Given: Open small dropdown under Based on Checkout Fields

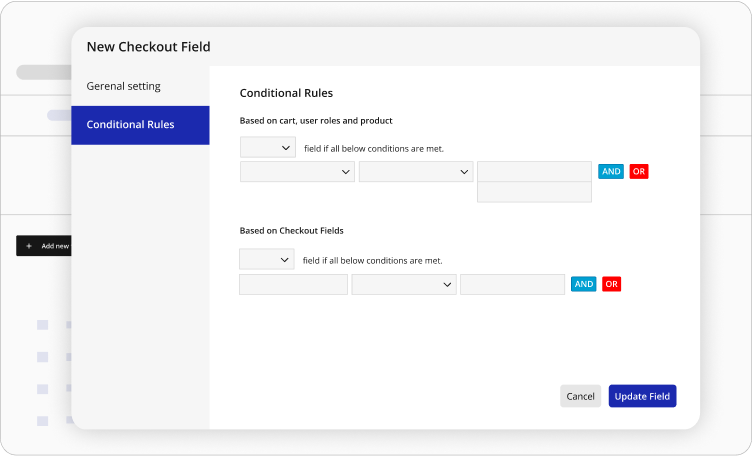Looking at the screenshot, I should (266, 260).
